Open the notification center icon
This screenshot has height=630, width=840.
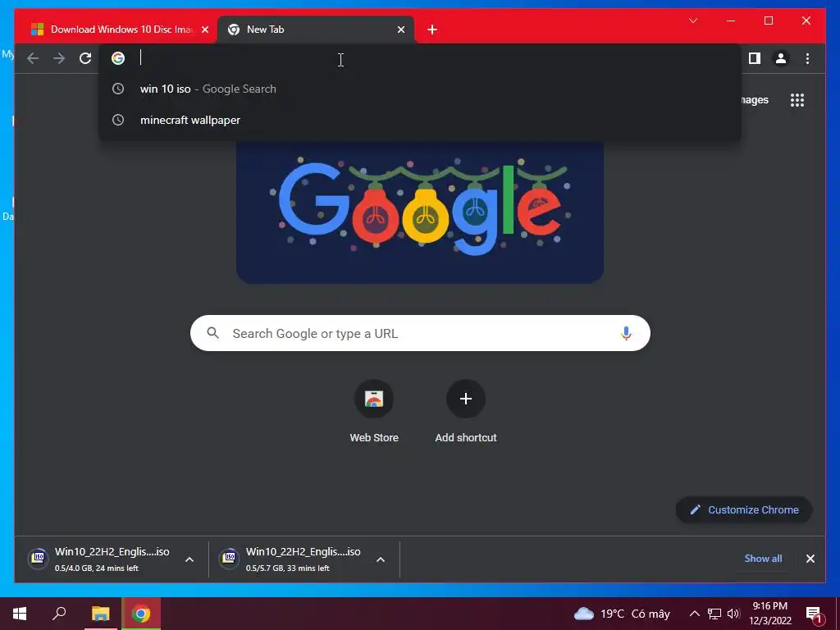coord(814,614)
